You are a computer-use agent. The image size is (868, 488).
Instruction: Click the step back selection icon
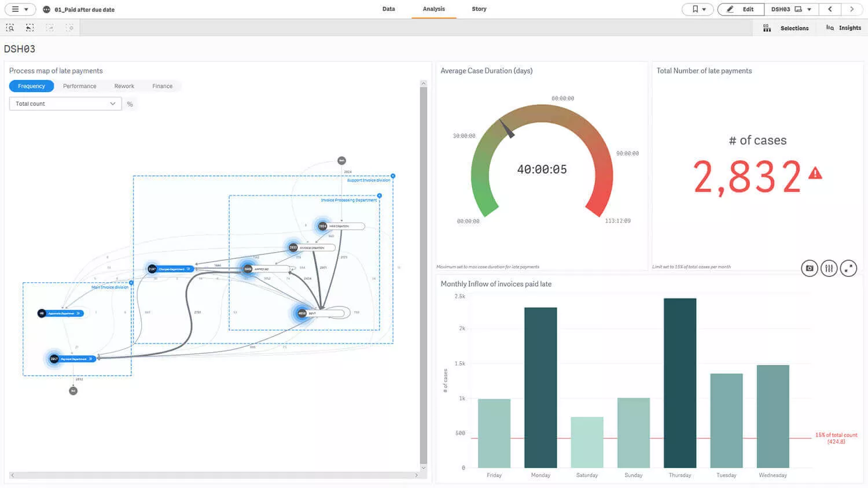[30, 28]
